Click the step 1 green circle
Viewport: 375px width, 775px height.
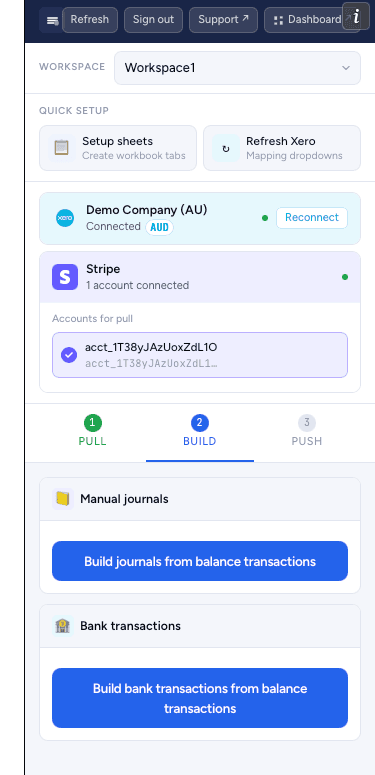(92, 423)
